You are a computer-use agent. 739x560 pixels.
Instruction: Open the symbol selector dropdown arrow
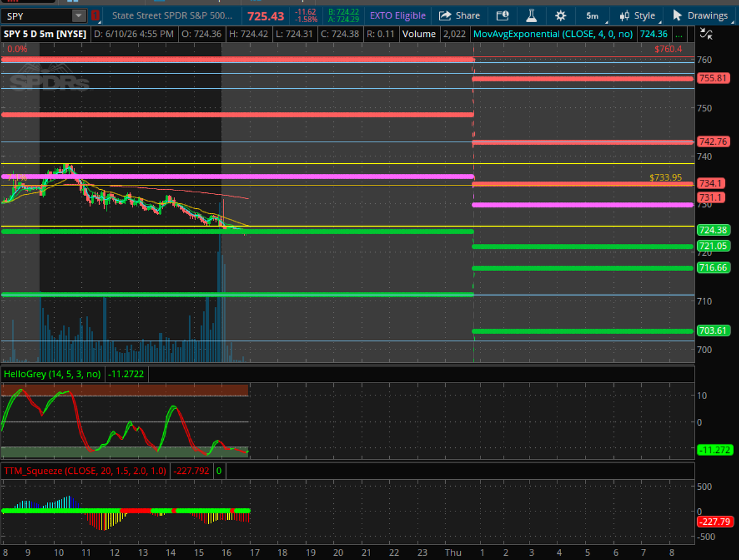[79, 15]
